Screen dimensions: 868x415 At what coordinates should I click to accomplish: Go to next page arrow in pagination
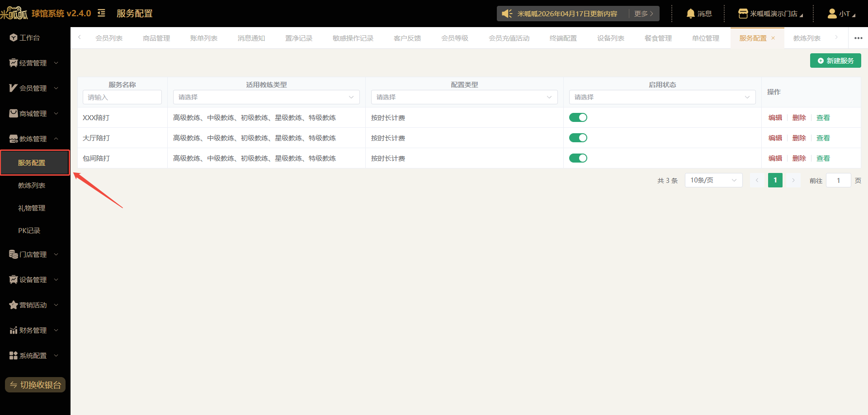[x=793, y=180]
